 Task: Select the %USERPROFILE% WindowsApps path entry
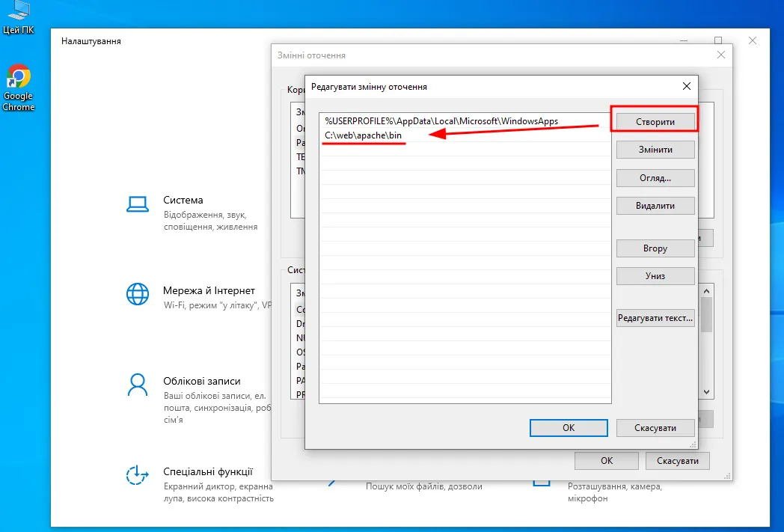(x=441, y=120)
